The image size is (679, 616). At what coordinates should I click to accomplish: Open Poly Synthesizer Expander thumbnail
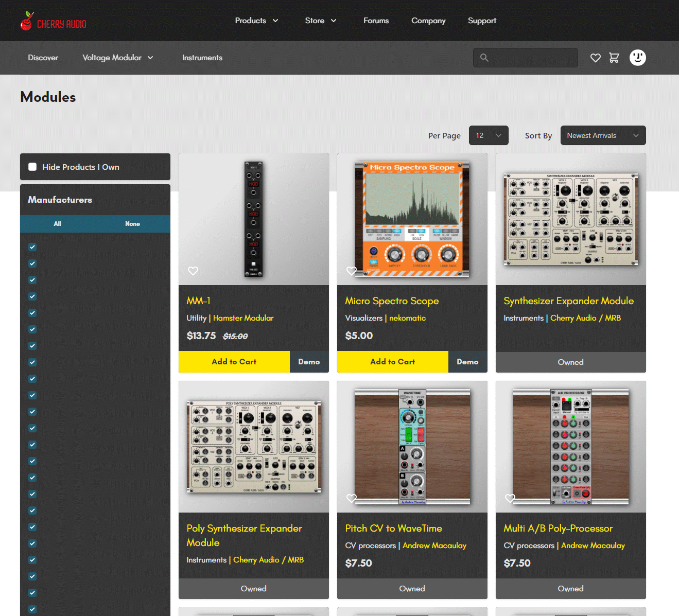[254, 447]
